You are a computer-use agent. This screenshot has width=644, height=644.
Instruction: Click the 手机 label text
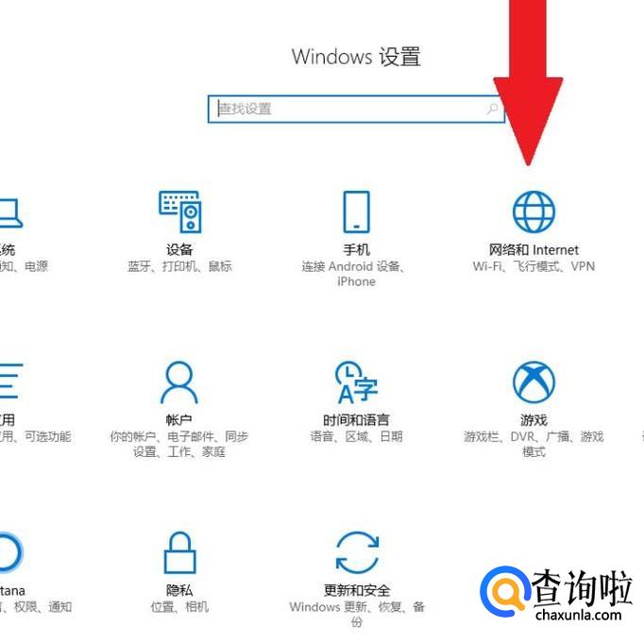[x=357, y=249]
